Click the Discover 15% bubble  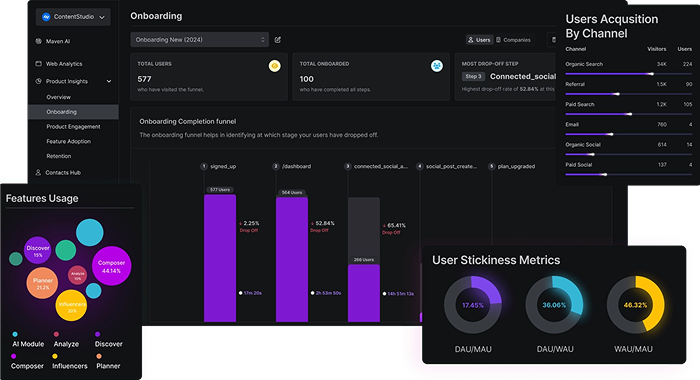pyautogui.click(x=38, y=251)
